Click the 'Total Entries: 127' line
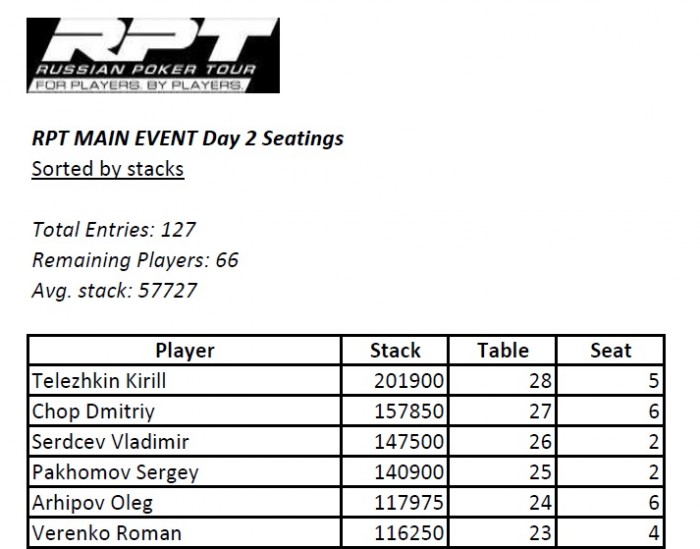700x549 pixels. coord(113,229)
